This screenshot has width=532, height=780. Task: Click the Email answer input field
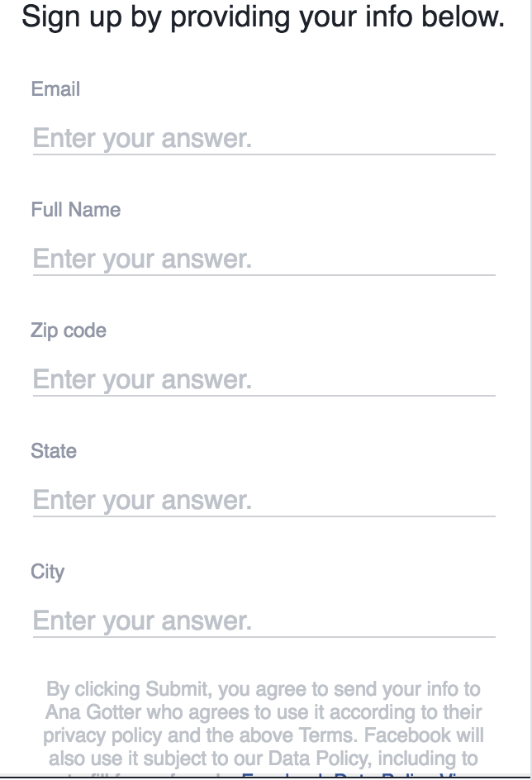[264, 138]
